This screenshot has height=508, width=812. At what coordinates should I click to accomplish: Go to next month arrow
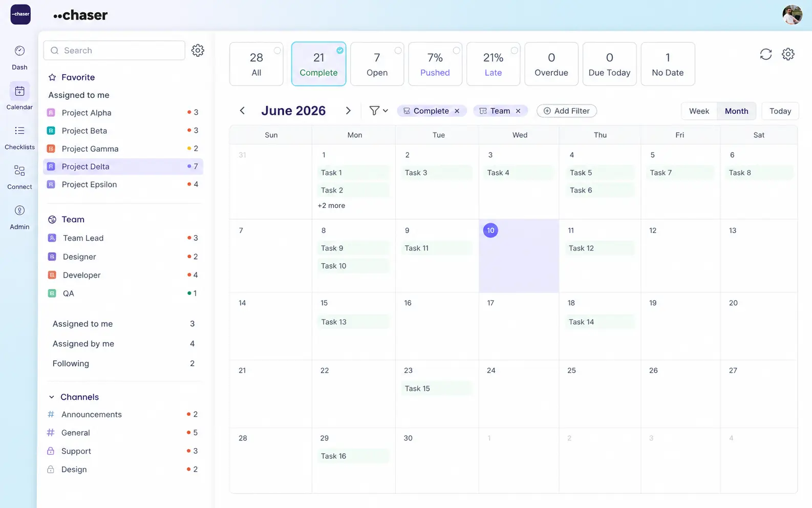click(348, 111)
